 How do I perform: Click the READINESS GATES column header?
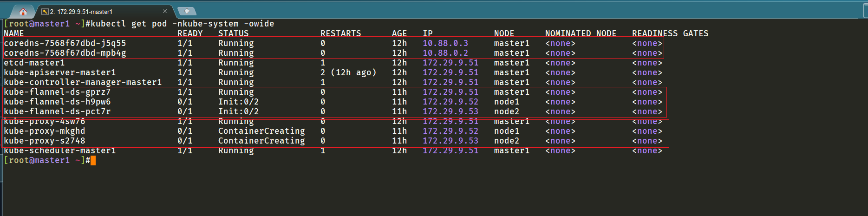(x=670, y=33)
